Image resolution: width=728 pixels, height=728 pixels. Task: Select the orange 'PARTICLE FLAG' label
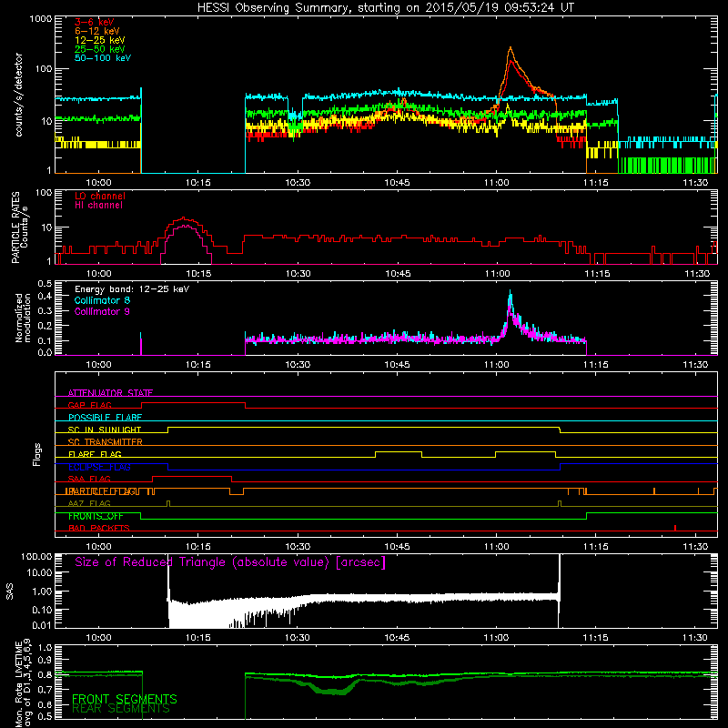pyautogui.click(x=102, y=491)
